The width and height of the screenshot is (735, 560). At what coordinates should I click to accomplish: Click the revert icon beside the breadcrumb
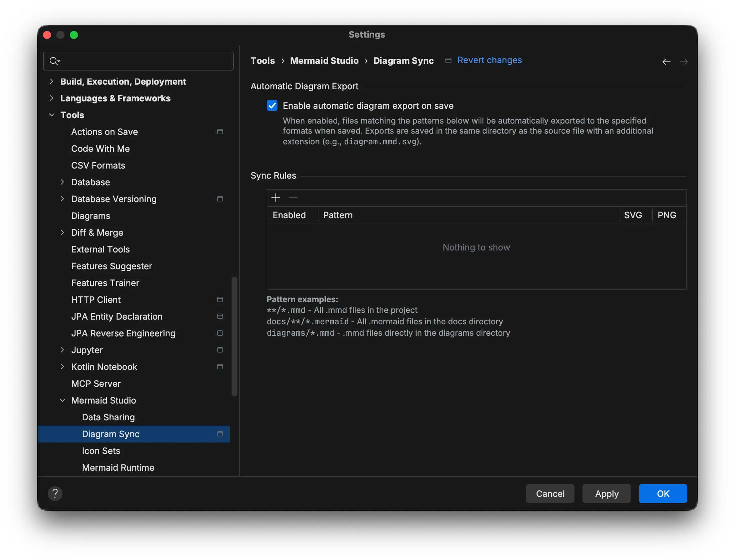[448, 61]
